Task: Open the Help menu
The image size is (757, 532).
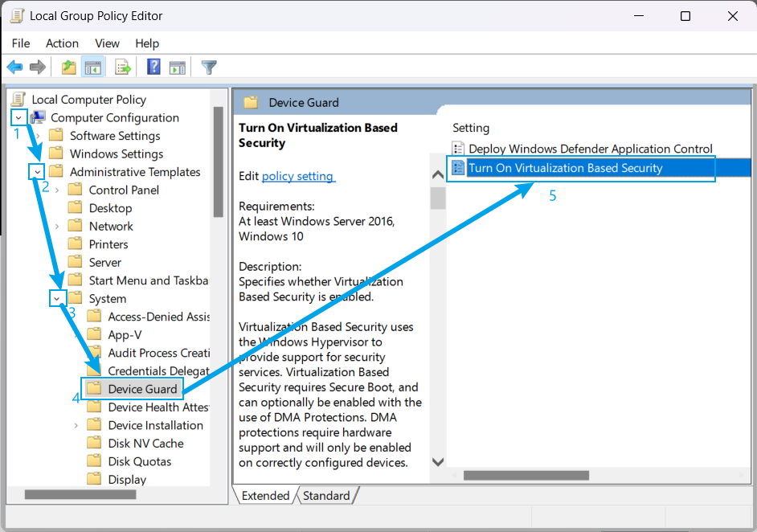Action: click(x=147, y=43)
